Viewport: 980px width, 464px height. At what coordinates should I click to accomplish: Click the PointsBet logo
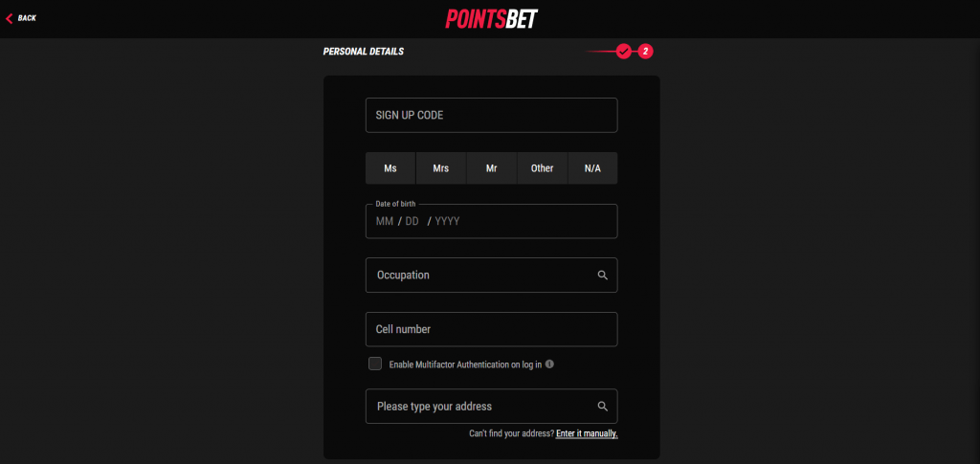[x=491, y=19]
